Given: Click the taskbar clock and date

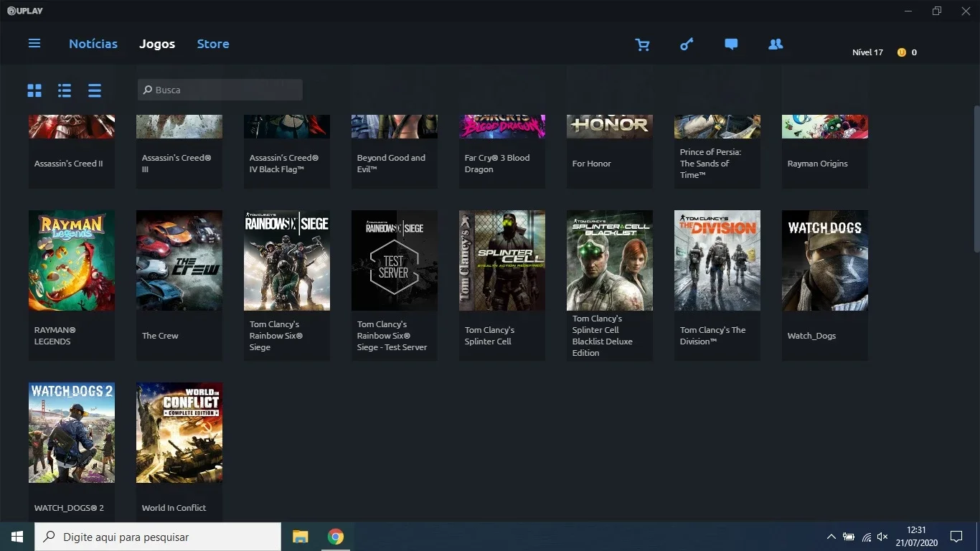Looking at the screenshot, I should click(x=917, y=537).
